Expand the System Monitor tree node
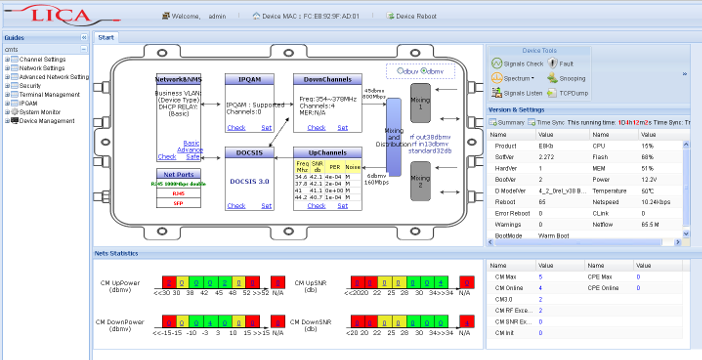Image resolution: width=702 pixels, height=360 pixels. 7,112
